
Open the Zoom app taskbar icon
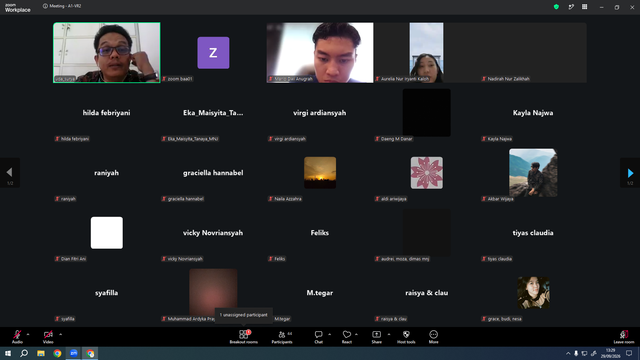pos(73,353)
